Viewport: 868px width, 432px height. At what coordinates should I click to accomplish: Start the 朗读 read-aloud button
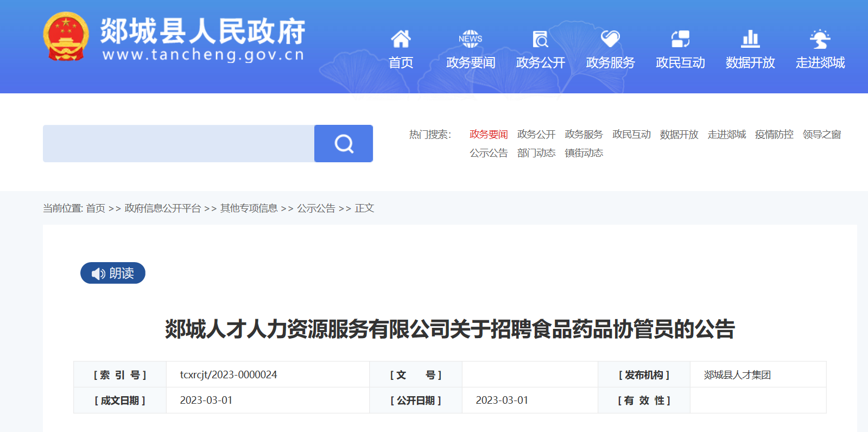113,273
